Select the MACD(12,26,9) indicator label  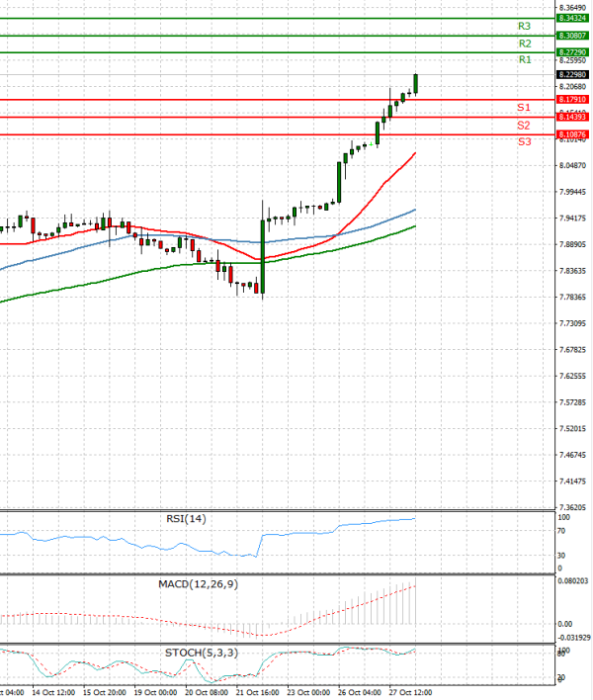198,584
